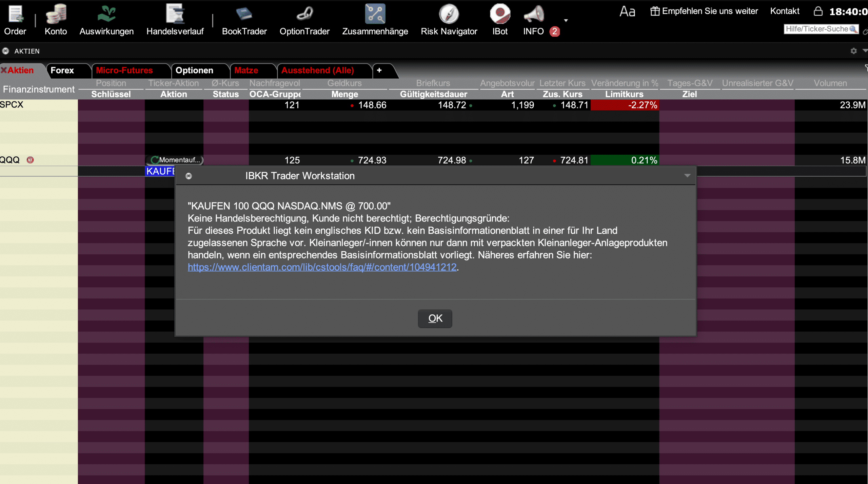Click the Letzter Kurs column header

[563, 83]
